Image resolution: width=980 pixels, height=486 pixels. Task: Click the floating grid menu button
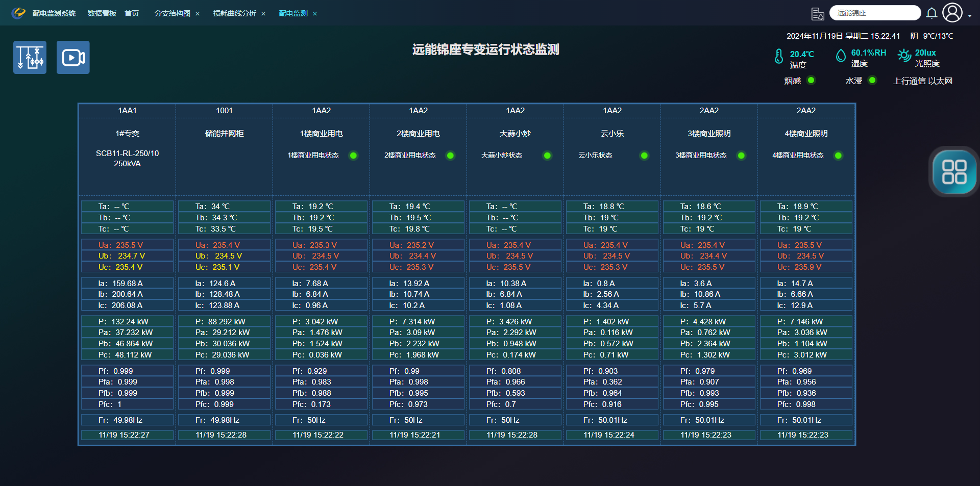tap(954, 172)
